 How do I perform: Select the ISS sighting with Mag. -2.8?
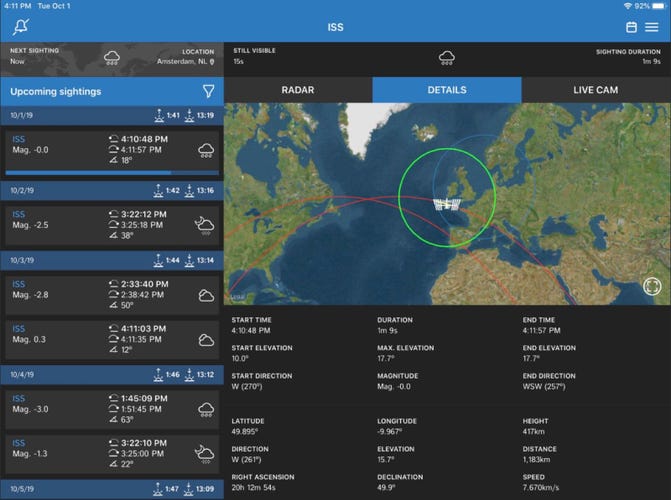coord(112,295)
